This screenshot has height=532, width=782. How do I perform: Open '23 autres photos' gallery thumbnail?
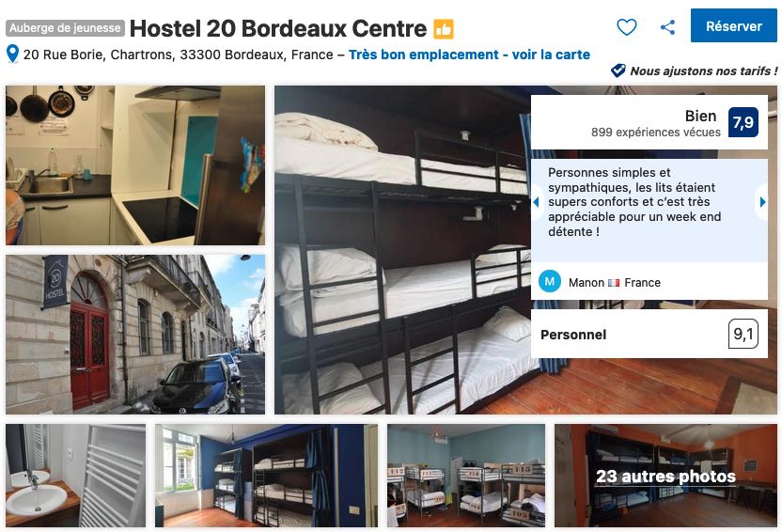665,476
